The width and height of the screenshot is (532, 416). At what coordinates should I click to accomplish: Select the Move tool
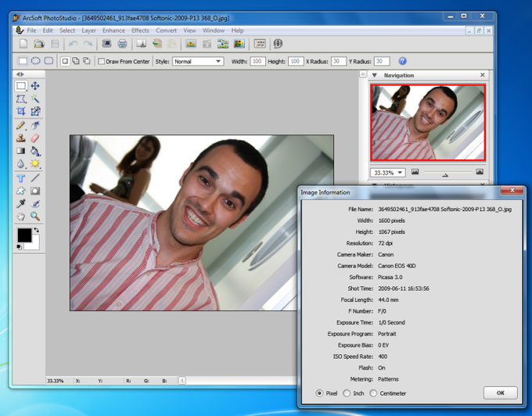[35, 87]
